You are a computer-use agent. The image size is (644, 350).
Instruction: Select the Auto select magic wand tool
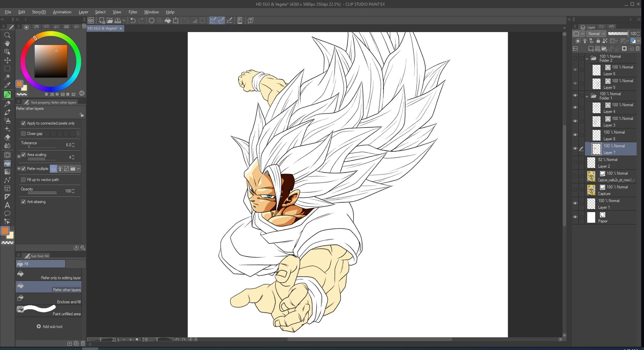click(x=7, y=76)
